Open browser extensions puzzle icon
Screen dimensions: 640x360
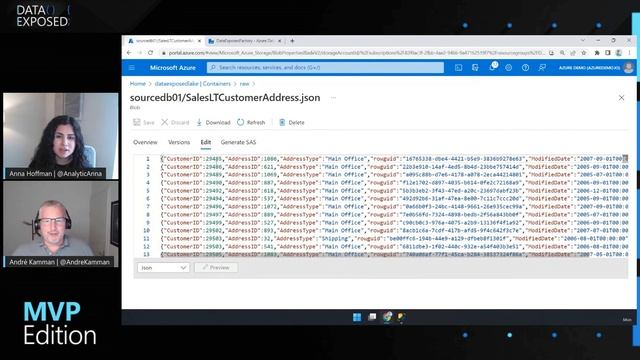coord(597,53)
